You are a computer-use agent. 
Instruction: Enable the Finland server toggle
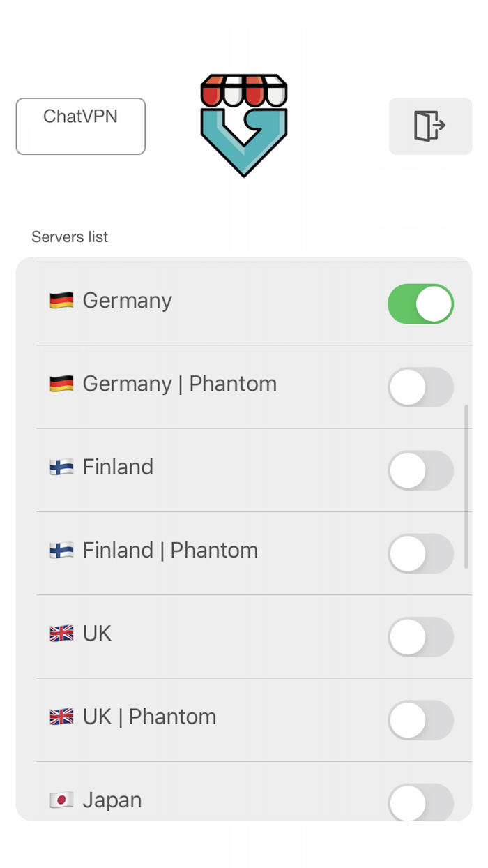(x=420, y=470)
